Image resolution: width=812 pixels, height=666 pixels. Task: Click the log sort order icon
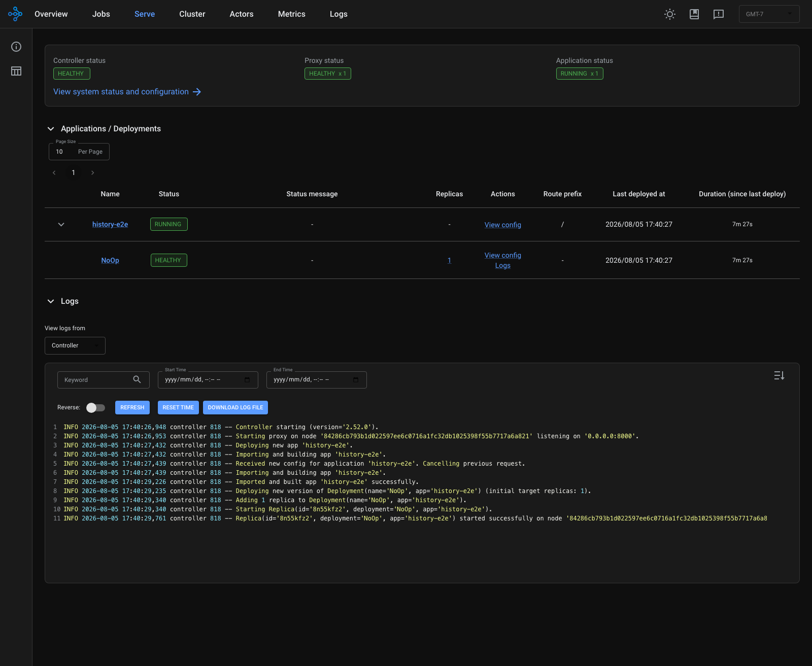pyautogui.click(x=780, y=375)
